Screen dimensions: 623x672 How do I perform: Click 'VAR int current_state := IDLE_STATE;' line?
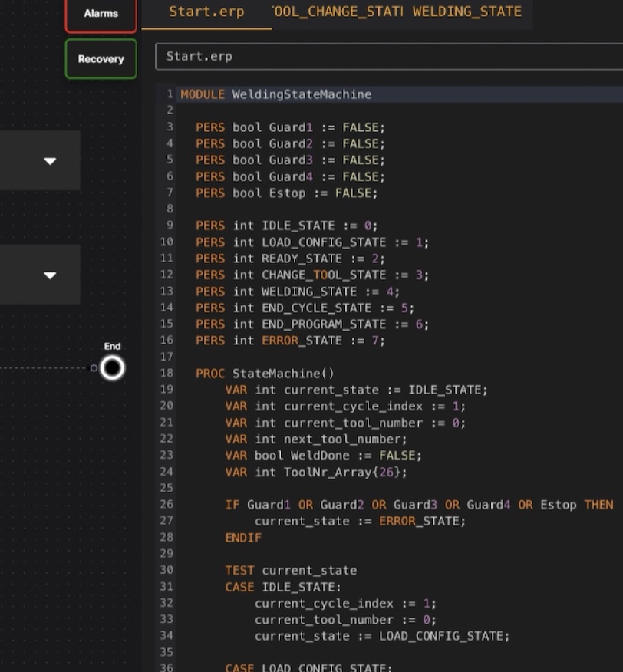pyautogui.click(x=356, y=390)
